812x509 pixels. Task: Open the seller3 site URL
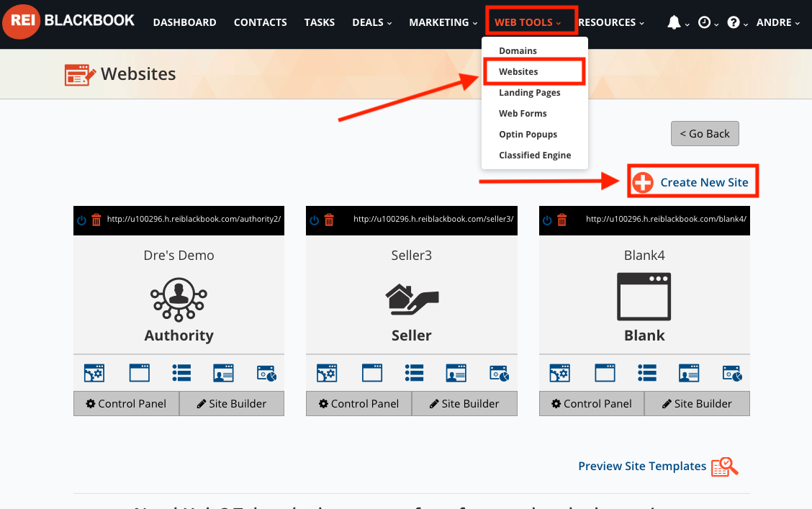433,219
